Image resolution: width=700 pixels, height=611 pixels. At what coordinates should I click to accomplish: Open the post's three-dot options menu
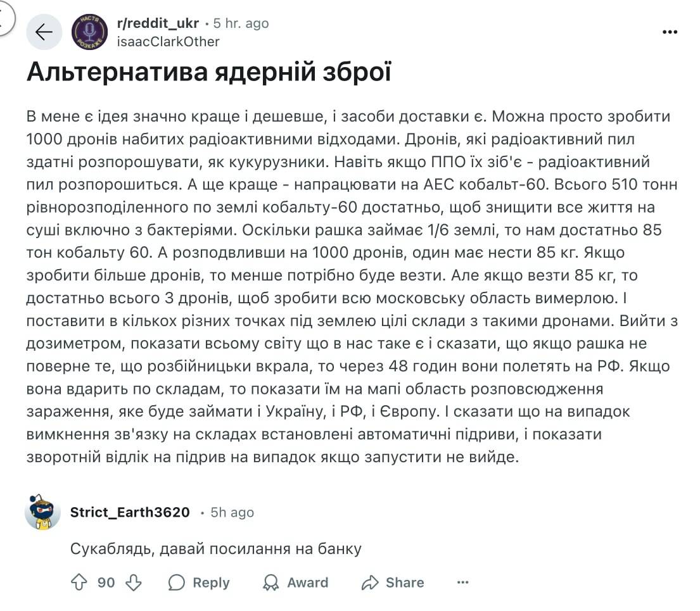click(x=670, y=32)
